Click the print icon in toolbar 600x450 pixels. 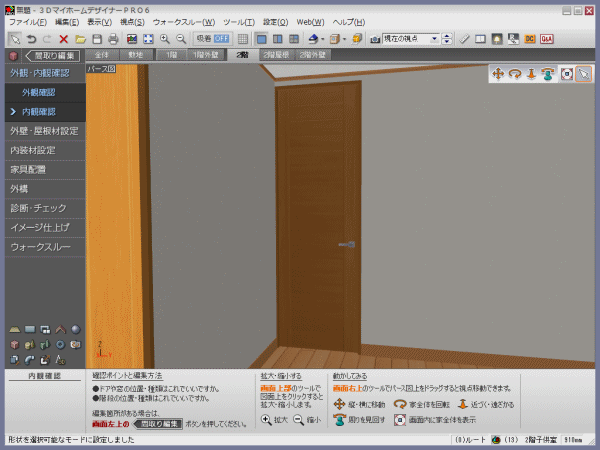(x=113, y=38)
